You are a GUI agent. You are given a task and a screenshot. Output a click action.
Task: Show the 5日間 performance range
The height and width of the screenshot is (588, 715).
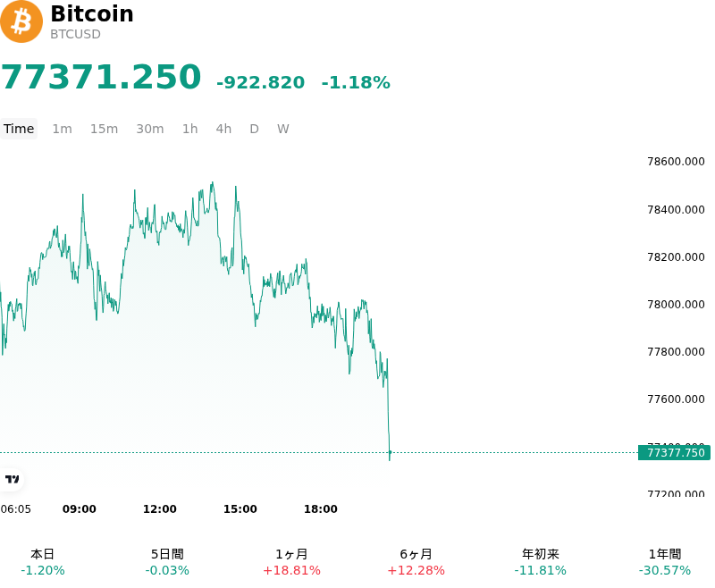coord(167,562)
